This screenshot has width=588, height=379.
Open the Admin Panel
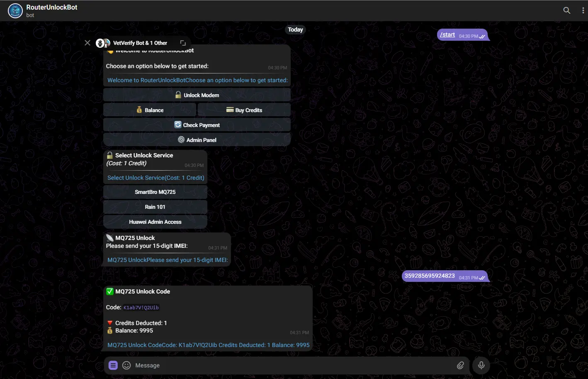(x=197, y=140)
